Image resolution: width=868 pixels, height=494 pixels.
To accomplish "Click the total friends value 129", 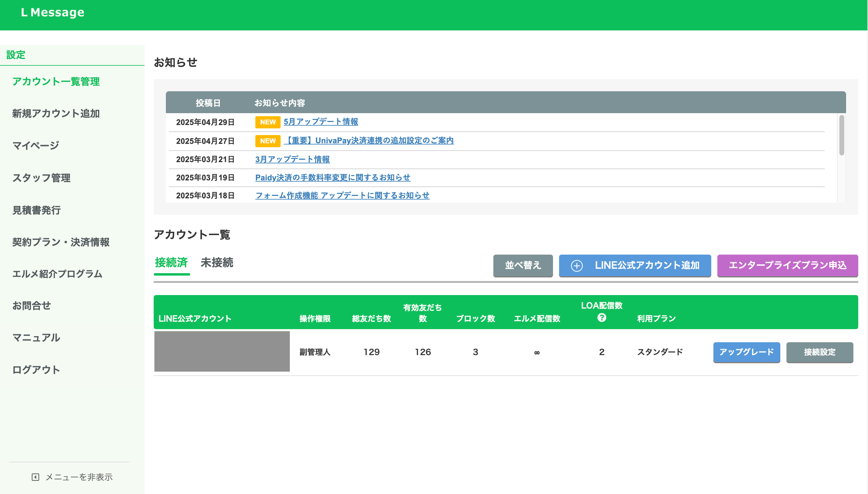I will (x=371, y=352).
